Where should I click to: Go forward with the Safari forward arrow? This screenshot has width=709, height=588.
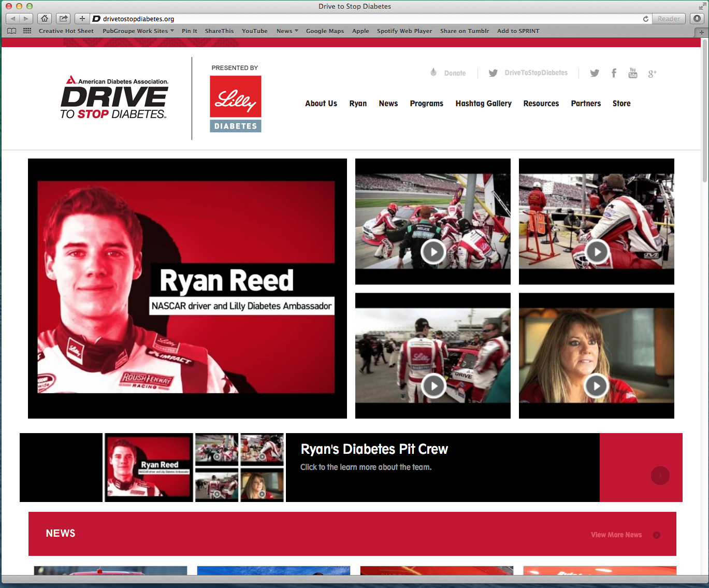(x=26, y=19)
